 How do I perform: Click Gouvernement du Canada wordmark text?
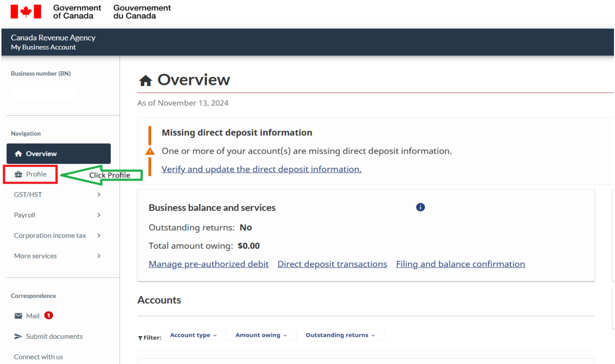point(142,12)
